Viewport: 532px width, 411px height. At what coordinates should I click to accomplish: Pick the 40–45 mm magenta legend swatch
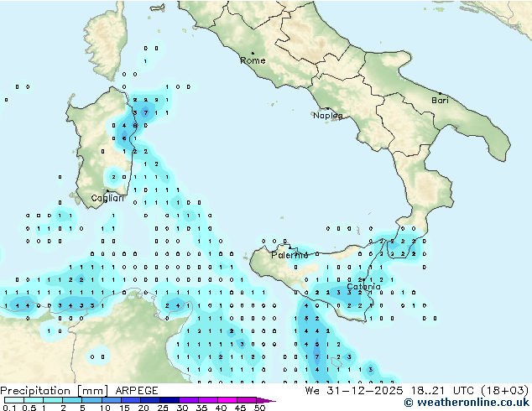[x=227, y=400]
